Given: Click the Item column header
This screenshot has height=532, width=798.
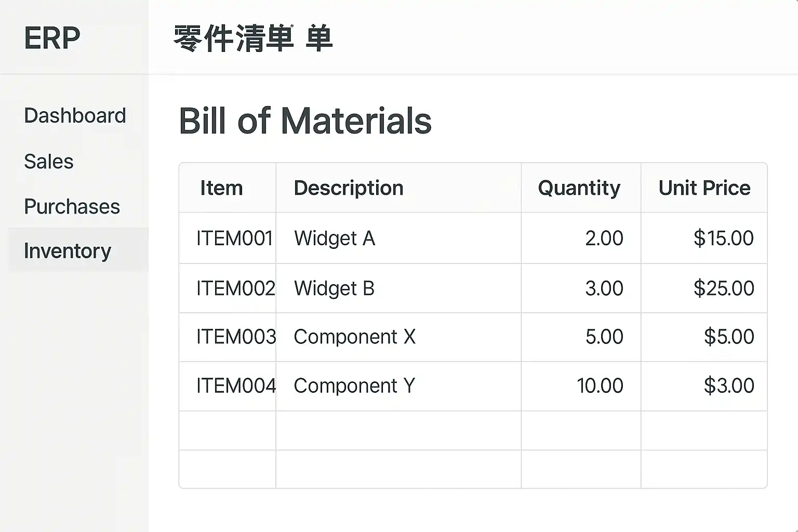Looking at the screenshot, I should (221, 188).
